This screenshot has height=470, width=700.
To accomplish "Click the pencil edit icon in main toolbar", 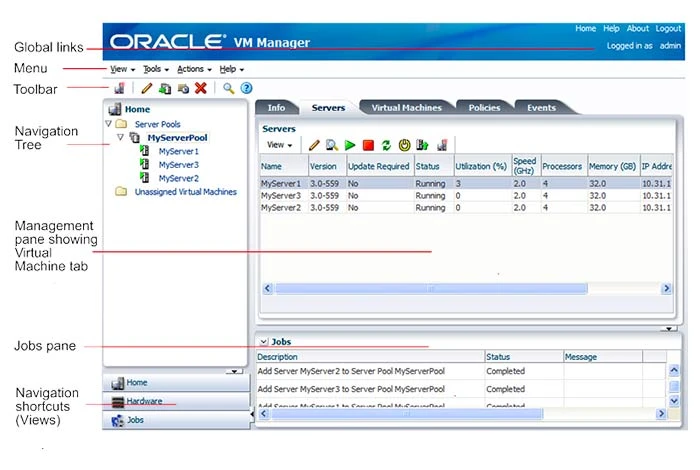I will tap(146, 88).
